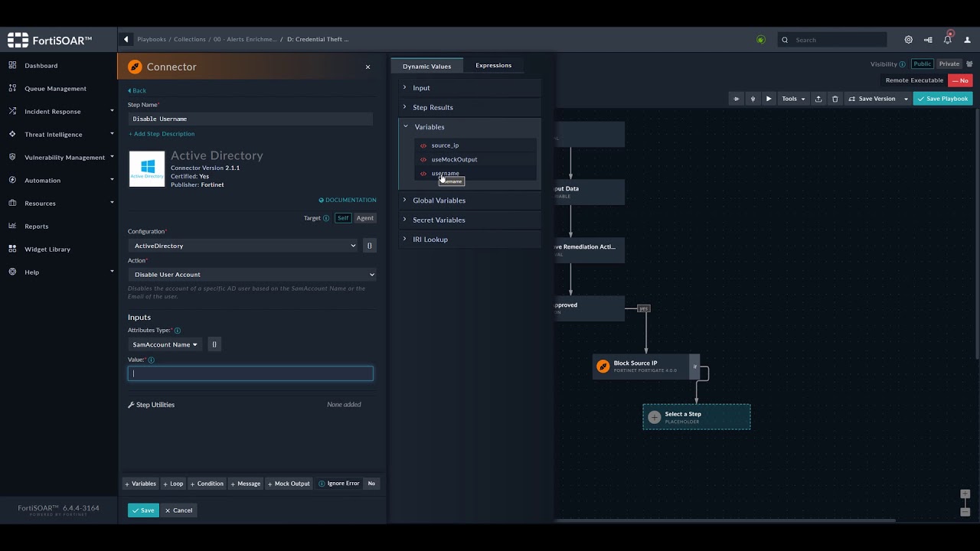Viewport: 980px width, 551px height.
Task: Open the hierarchy tree icon in the header
Action: 928,40
